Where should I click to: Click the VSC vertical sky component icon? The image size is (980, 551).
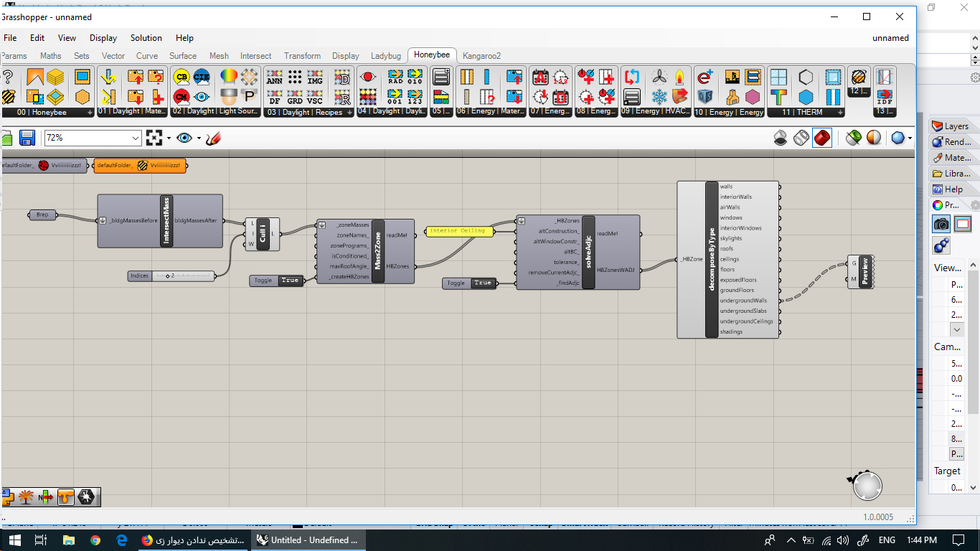tap(315, 96)
